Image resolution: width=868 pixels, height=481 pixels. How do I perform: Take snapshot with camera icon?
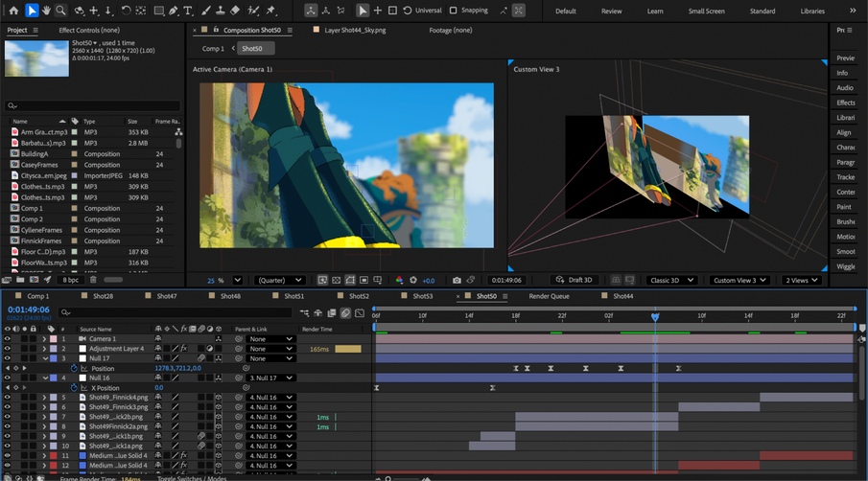[x=457, y=281]
